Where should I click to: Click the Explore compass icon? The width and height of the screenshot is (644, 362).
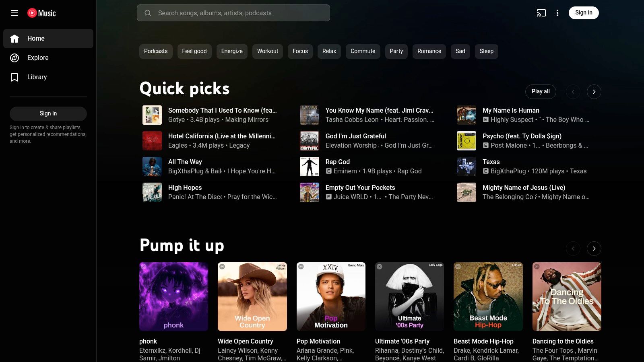(14, 58)
